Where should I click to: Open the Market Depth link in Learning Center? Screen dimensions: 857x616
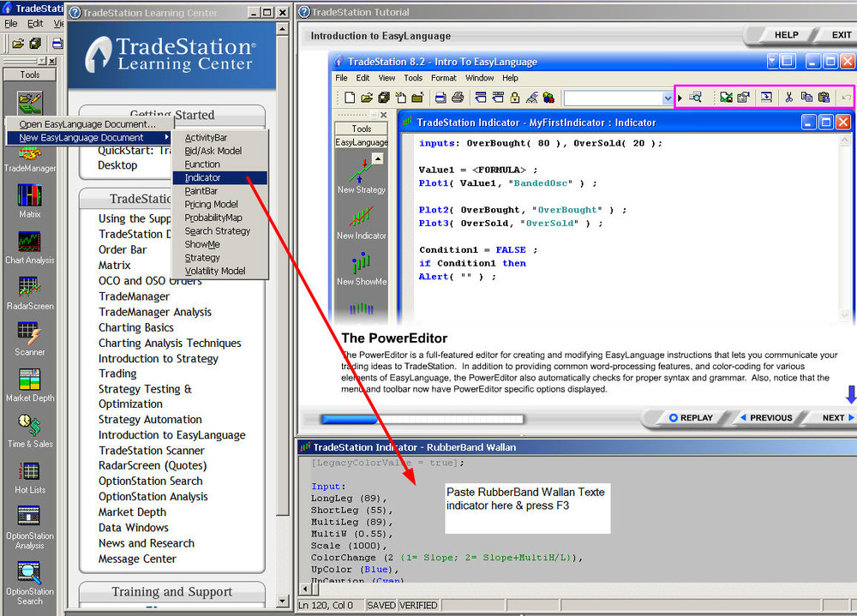[132, 512]
